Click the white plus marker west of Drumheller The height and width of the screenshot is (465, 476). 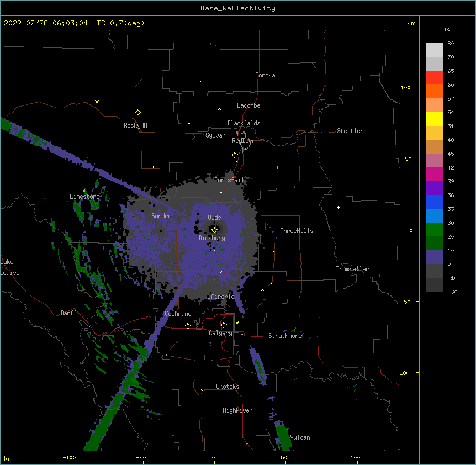point(338,207)
